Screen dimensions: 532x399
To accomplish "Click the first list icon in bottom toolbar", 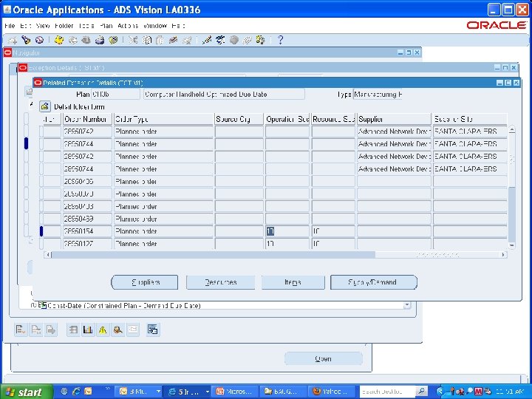I will [21, 330].
